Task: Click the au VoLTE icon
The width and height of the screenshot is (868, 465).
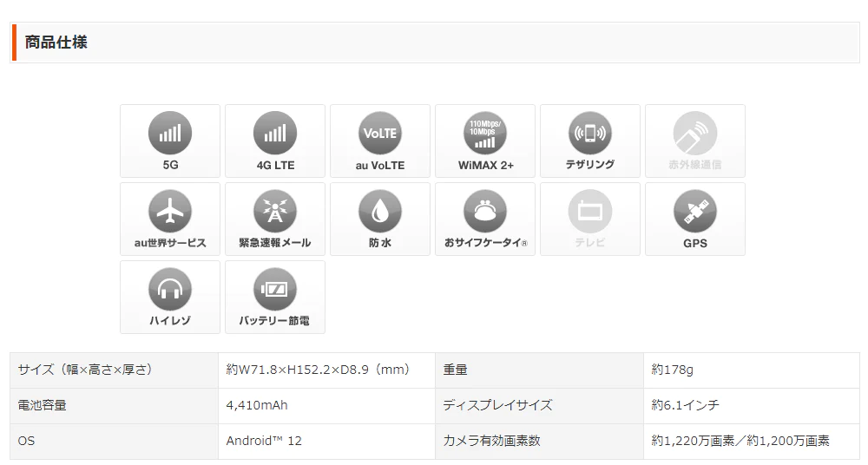Action: (x=380, y=134)
